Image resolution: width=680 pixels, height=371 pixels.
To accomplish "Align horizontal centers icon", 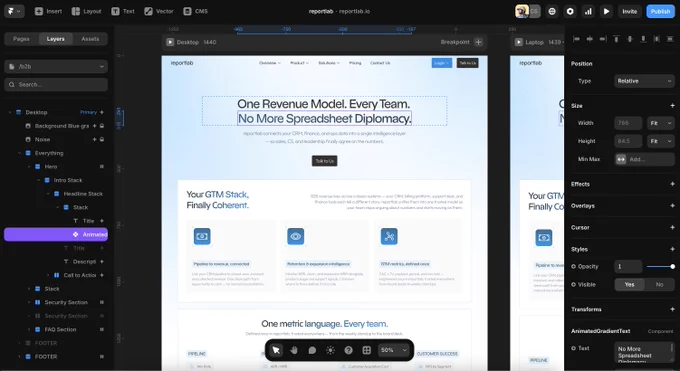I will click(x=590, y=39).
